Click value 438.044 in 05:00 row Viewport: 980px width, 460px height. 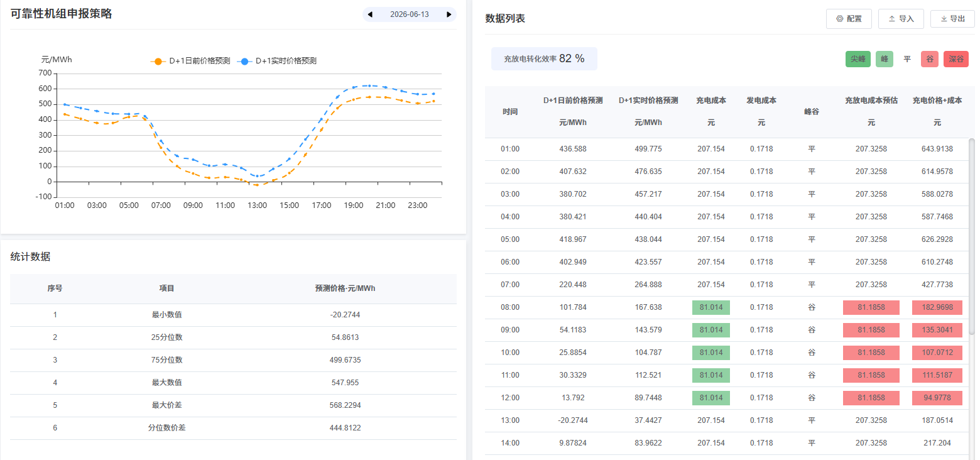648,239
